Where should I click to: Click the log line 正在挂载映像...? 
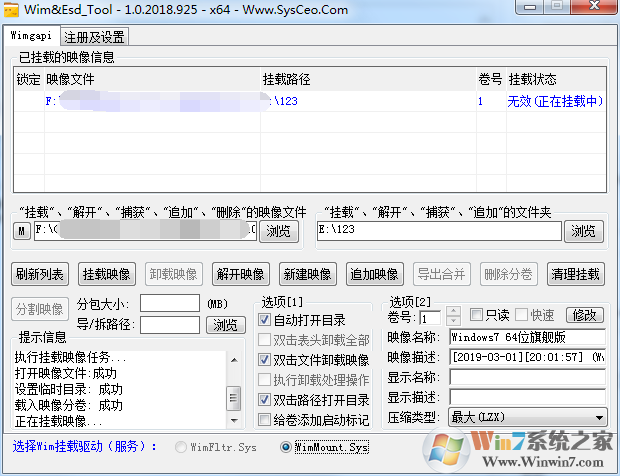point(59,421)
